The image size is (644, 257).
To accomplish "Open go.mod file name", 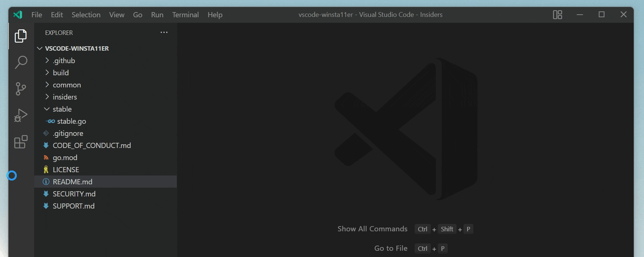I will [65, 158].
